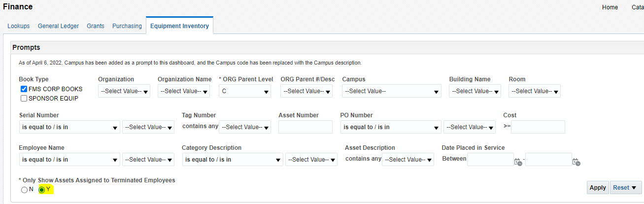Select the Y radio button
This screenshot has width=644, height=204.
click(42, 190)
